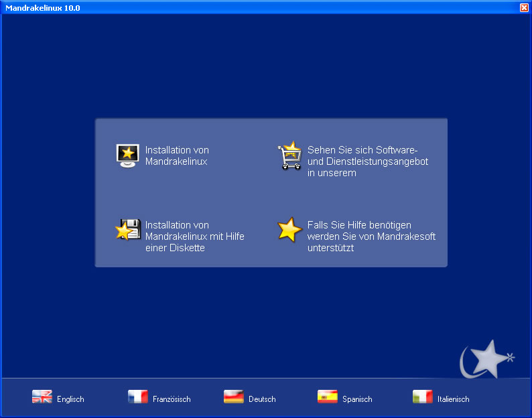Image resolution: width=532 pixels, height=418 pixels.
Task: Open 'Falls Sie Hilfe benötigen' support link
Action: tap(371, 236)
